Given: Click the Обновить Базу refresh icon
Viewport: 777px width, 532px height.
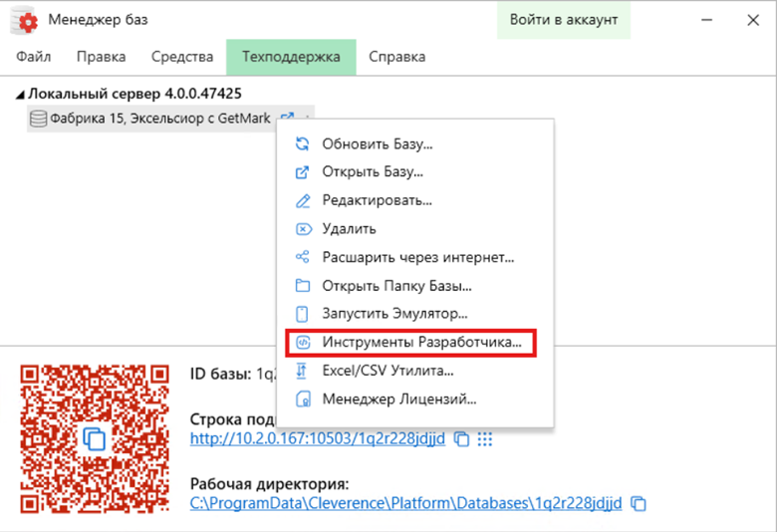Looking at the screenshot, I should click(x=302, y=143).
